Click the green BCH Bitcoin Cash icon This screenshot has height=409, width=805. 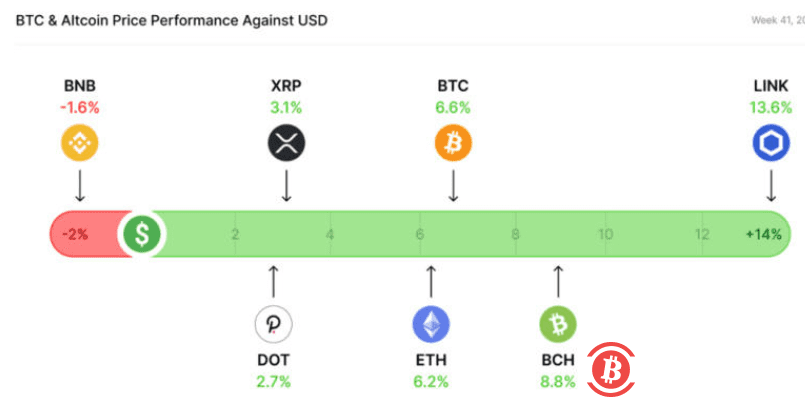[558, 324]
